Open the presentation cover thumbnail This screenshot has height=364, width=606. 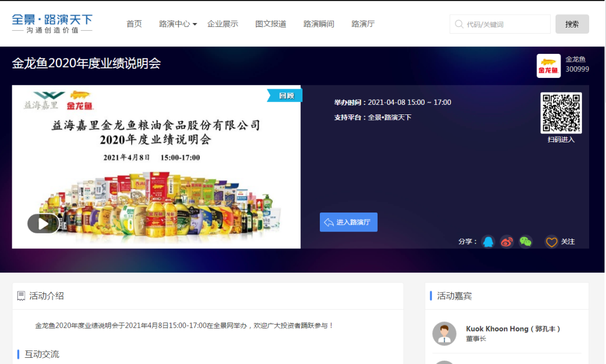[x=156, y=167]
